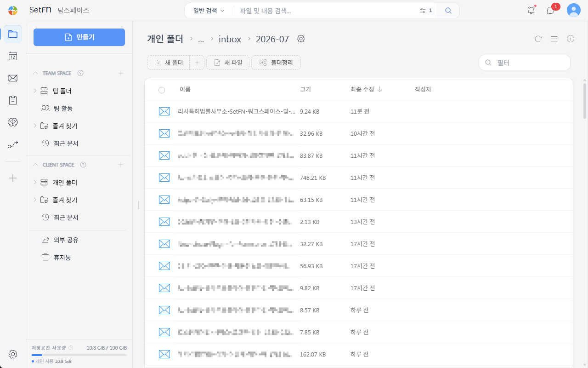Add item to TEAM SPACE with plus
The image size is (588, 368).
121,73
